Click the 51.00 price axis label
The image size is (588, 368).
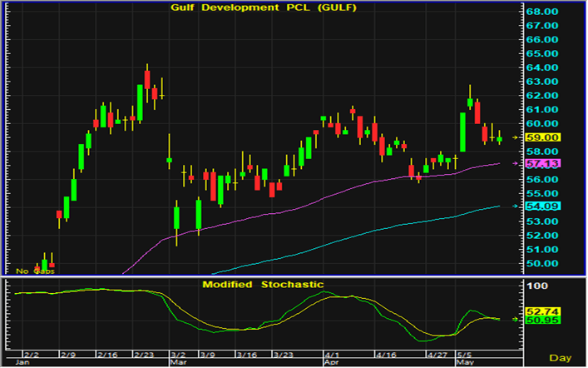[x=542, y=249]
